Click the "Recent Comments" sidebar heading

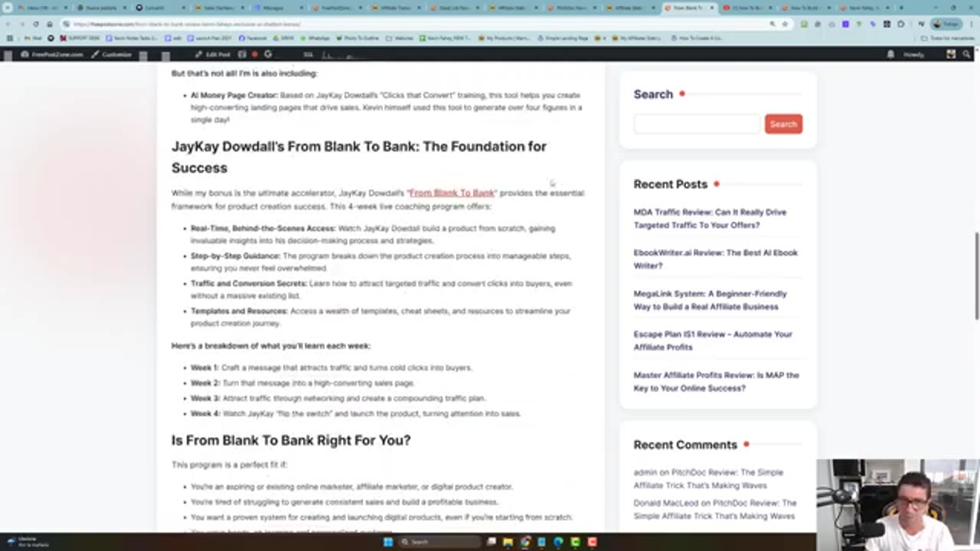click(685, 445)
